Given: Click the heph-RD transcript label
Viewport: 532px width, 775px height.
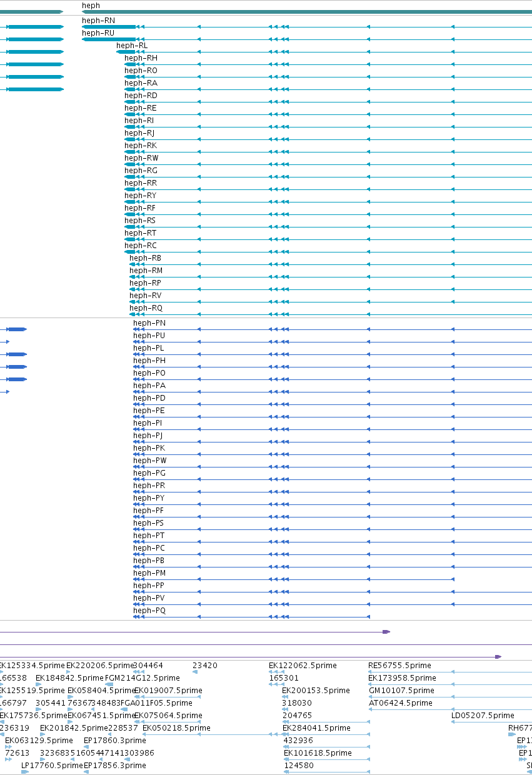Looking at the screenshot, I should click(141, 96).
